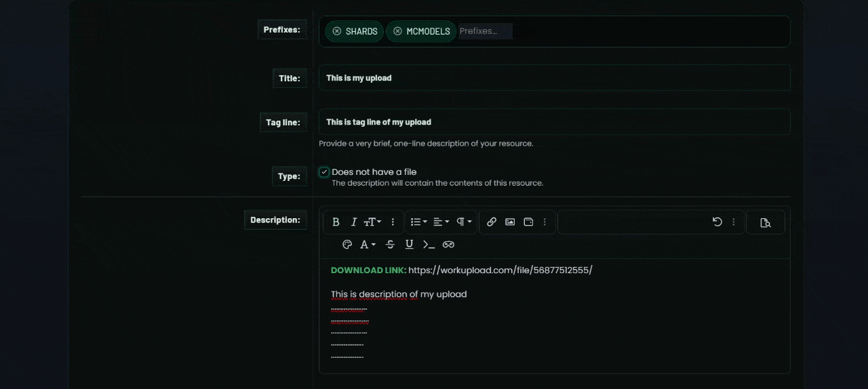Toggle italic formatting in editor toolbar

tap(353, 222)
